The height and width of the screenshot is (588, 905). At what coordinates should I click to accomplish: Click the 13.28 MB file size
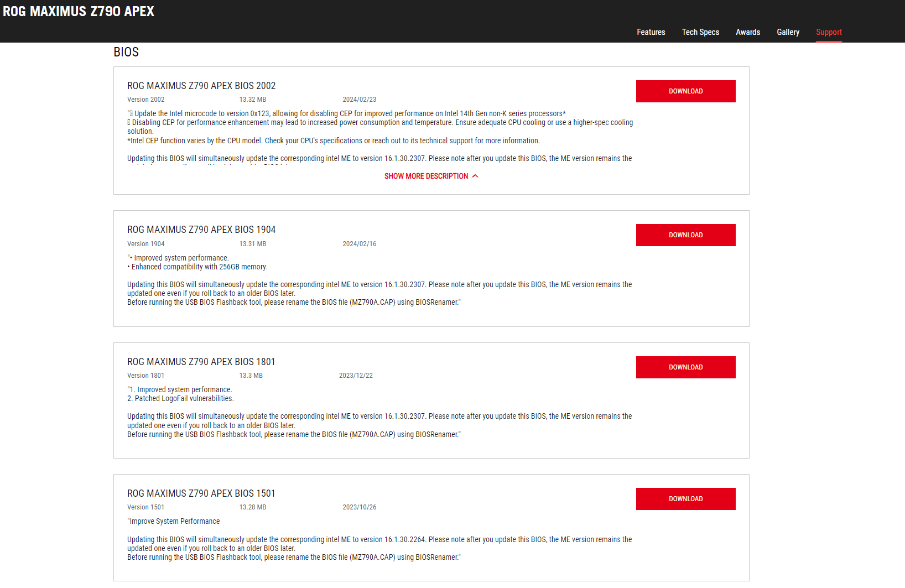[253, 507]
